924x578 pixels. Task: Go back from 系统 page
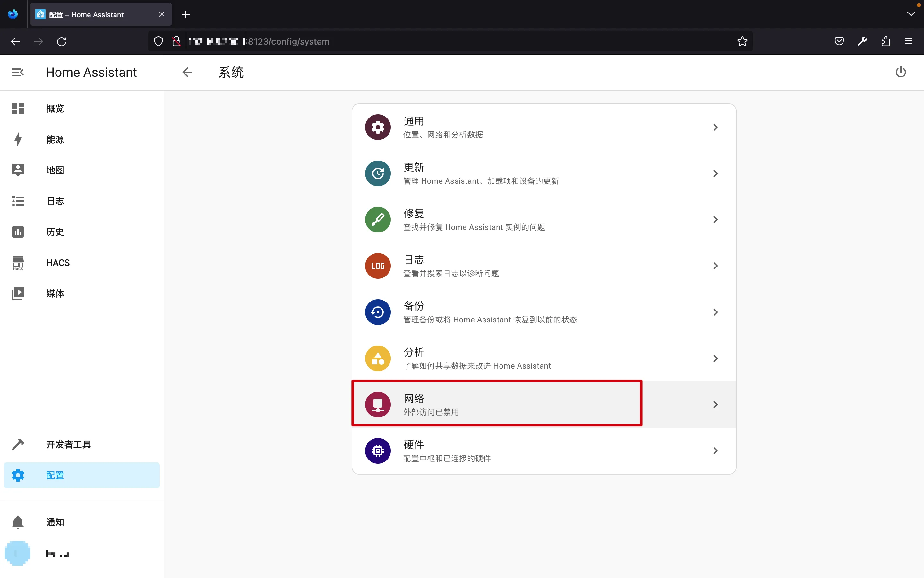coord(187,72)
